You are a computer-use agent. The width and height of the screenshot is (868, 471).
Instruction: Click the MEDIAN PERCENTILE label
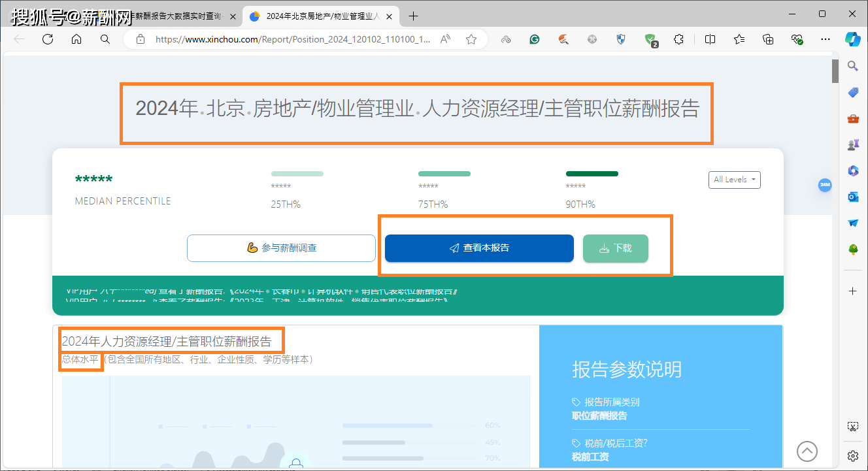click(x=123, y=201)
